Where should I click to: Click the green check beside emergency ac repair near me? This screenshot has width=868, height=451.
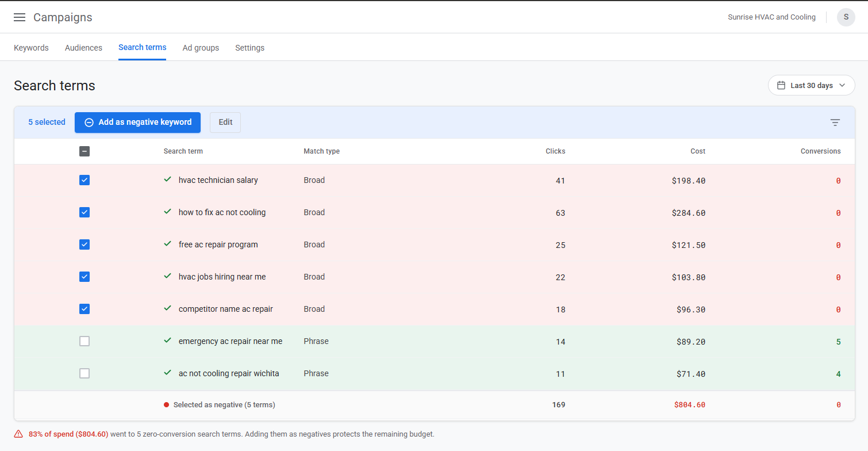168,341
